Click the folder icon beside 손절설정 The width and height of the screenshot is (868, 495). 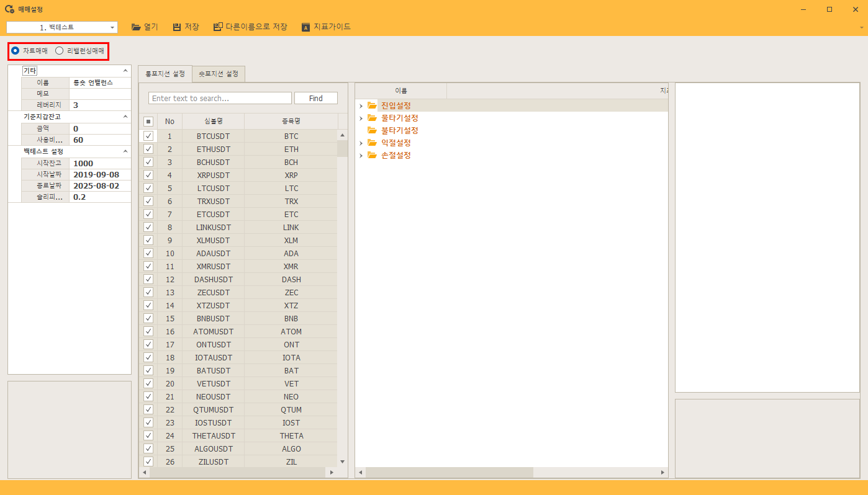click(372, 155)
